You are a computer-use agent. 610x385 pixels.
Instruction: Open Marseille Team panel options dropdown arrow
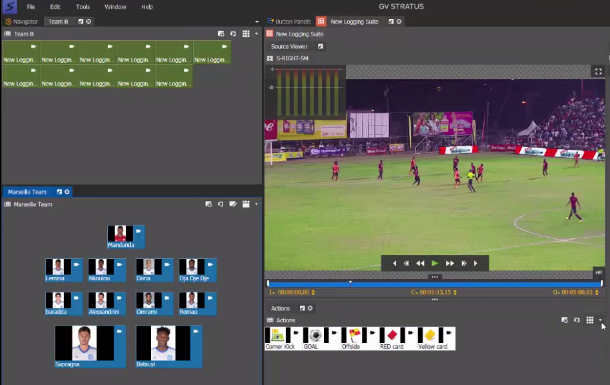[x=256, y=204]
